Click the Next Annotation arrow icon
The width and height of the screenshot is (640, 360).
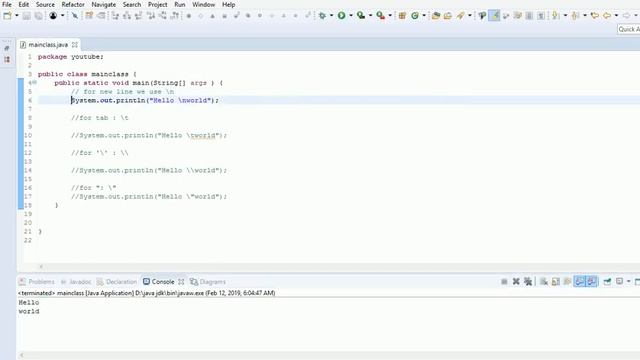(556, 16)
